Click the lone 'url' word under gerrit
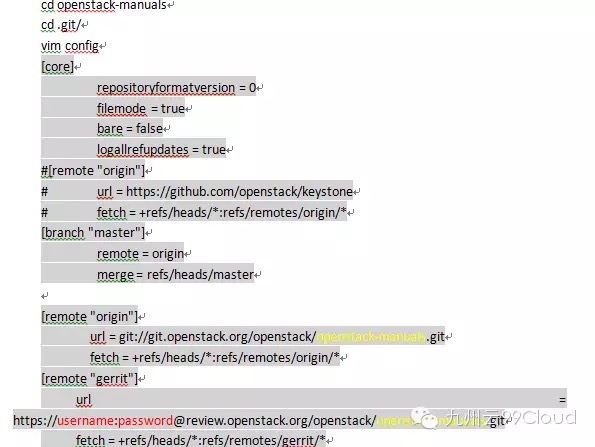 click(83, 400)
